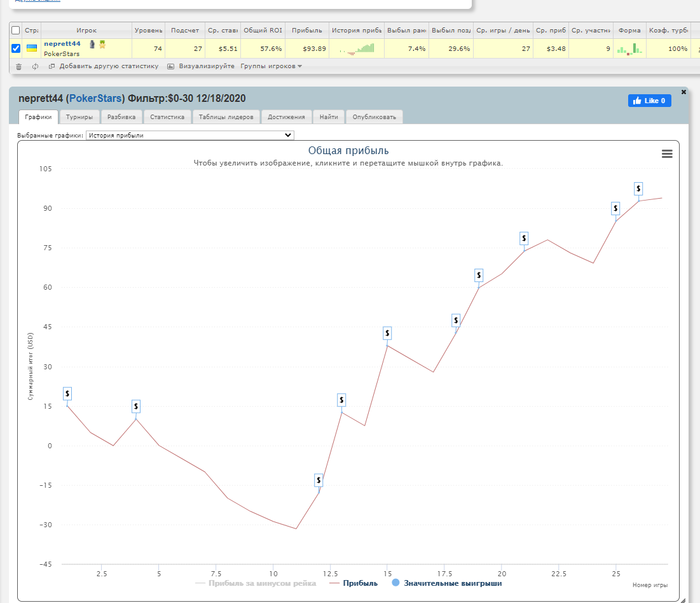Click the $ win marker at game 26
The height and width of the screenshot is (603, 700).
[x=638, y=189]
